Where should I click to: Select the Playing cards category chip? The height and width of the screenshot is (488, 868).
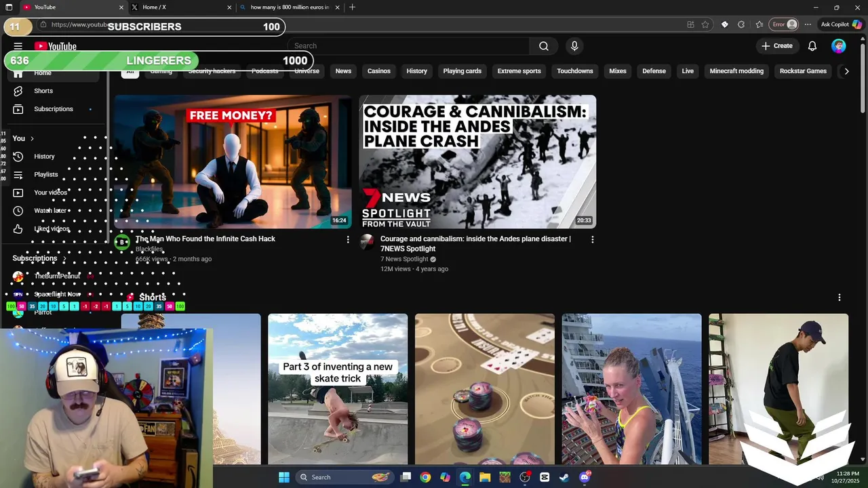[462, 71]
